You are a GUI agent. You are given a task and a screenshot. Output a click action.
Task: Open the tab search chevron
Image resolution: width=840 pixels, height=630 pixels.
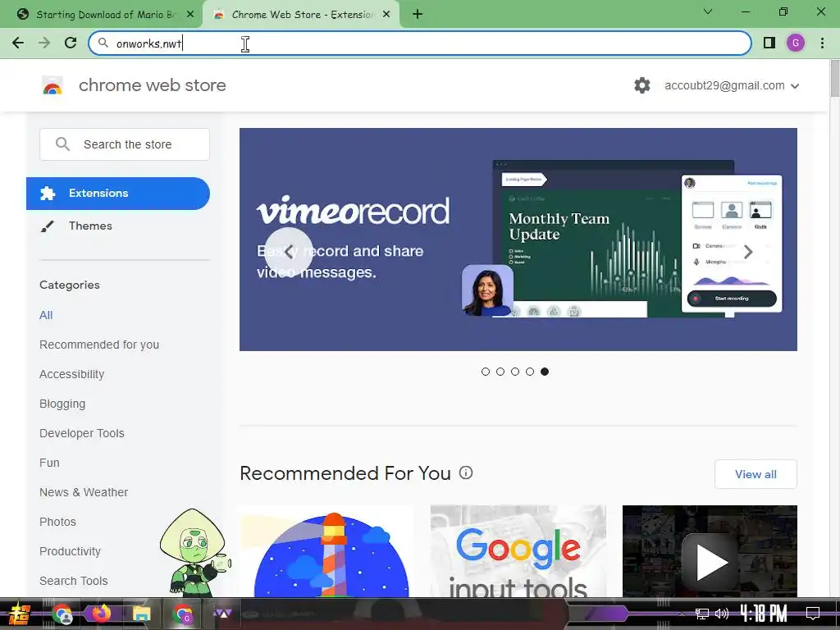pyautogui.click(x=708, y=11)
